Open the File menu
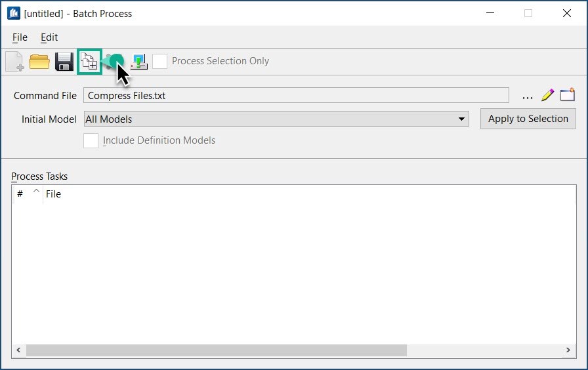 (x=20, y=38)
